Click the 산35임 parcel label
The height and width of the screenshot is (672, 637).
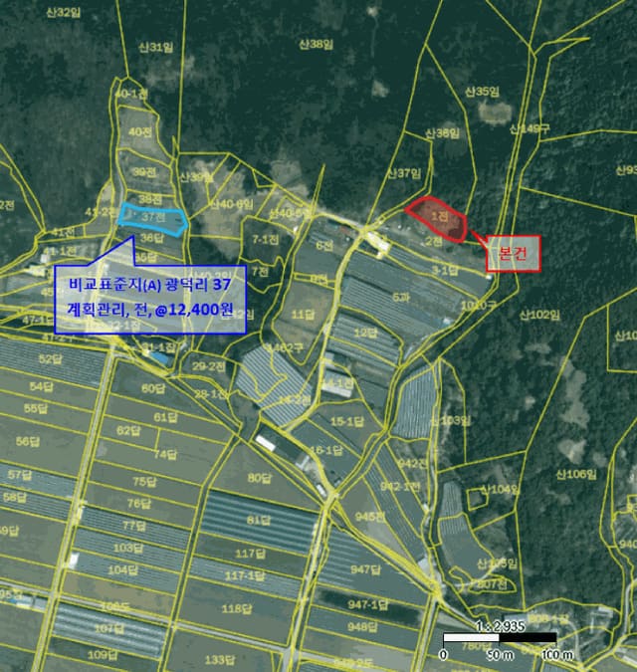tap(482, 92)
